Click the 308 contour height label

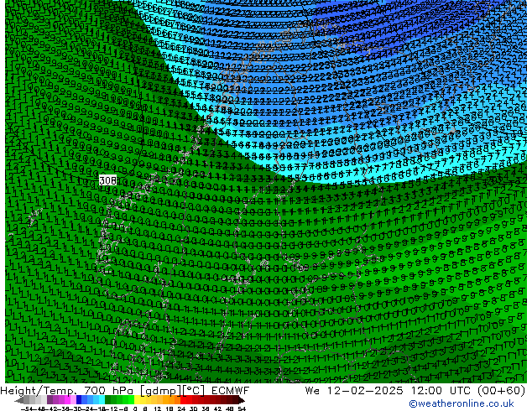(x=107, y=180)
